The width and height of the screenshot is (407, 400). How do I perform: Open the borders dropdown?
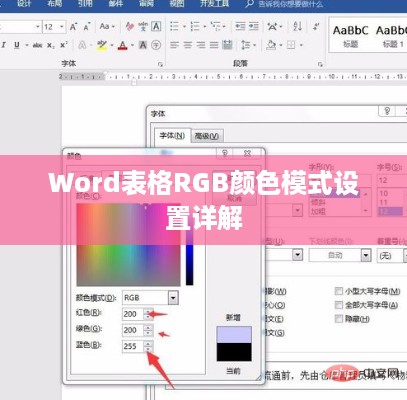pyautogui.click(x=301, y=45)
